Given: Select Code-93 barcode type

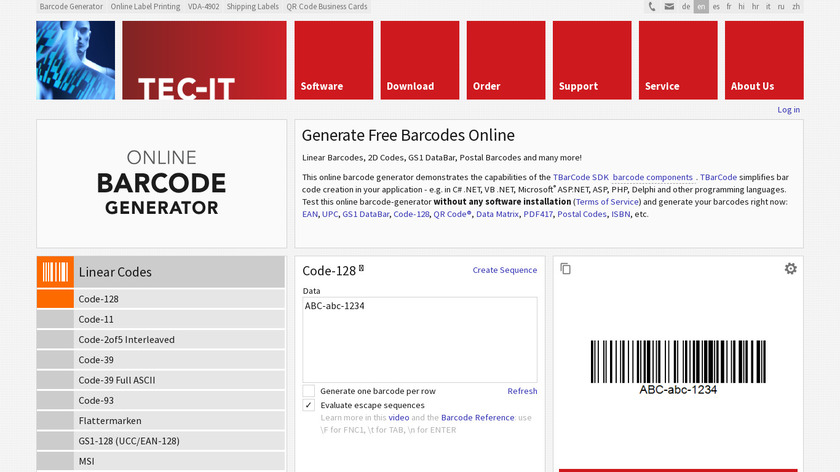Looking at the screenshot, I should (x=161, y=401).
